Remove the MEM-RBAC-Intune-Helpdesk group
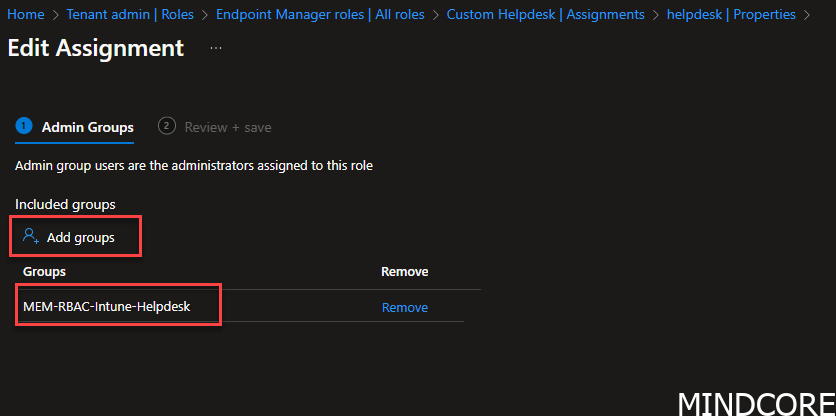 pyautogui.click(x=405, y=308)
